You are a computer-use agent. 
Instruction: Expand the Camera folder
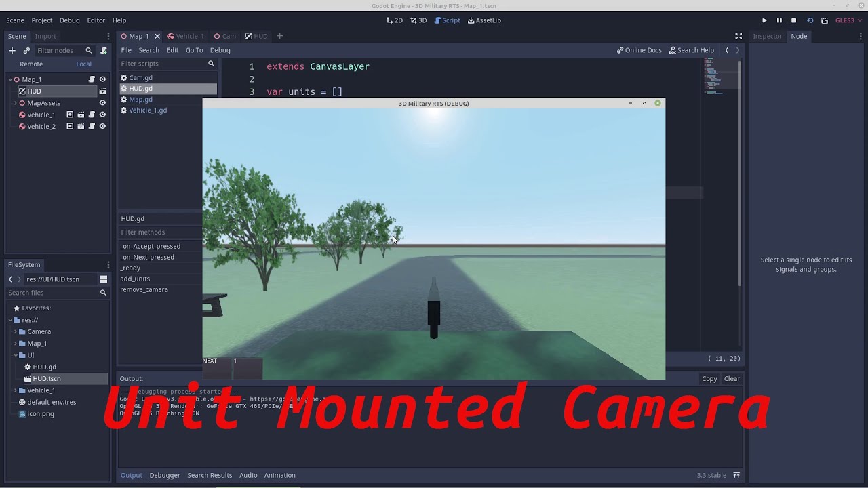(16, 331)
